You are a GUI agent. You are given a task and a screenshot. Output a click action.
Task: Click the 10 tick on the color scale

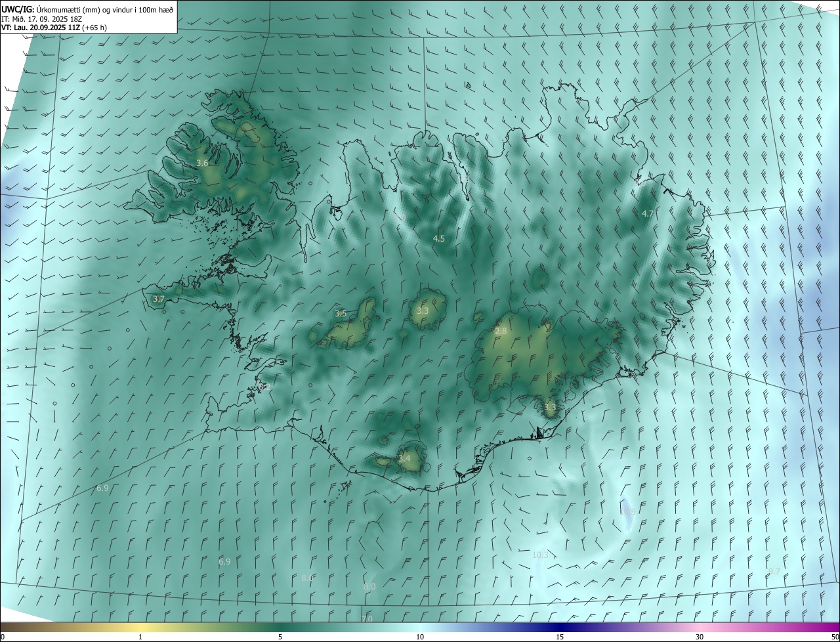coord(420,637)
